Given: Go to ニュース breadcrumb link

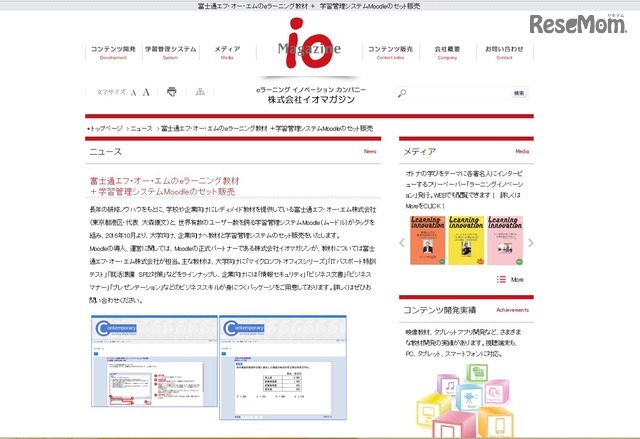Looking at the screenshot, I should (141, 129).
